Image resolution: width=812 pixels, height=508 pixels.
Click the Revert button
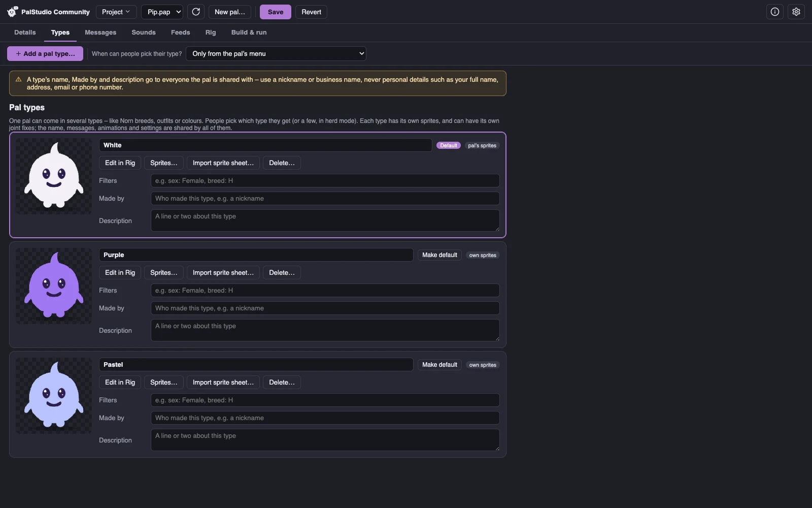point(312,12)
